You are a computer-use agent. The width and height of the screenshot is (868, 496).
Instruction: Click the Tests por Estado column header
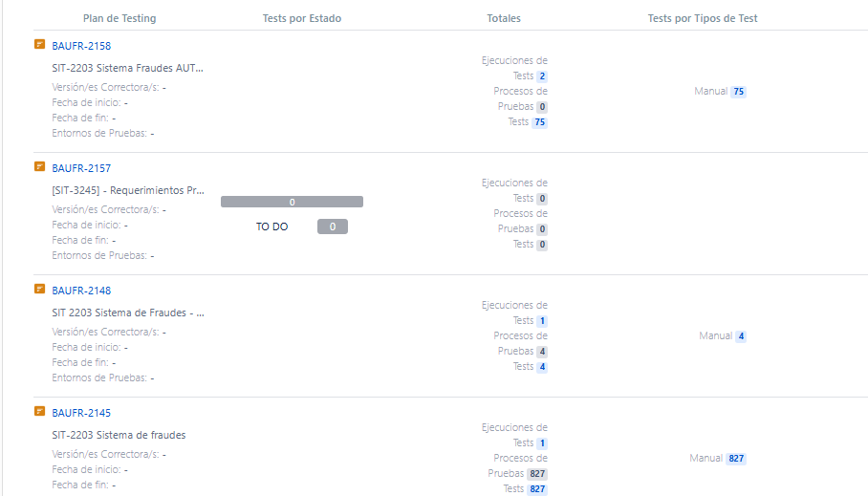(x=301, y=18)
